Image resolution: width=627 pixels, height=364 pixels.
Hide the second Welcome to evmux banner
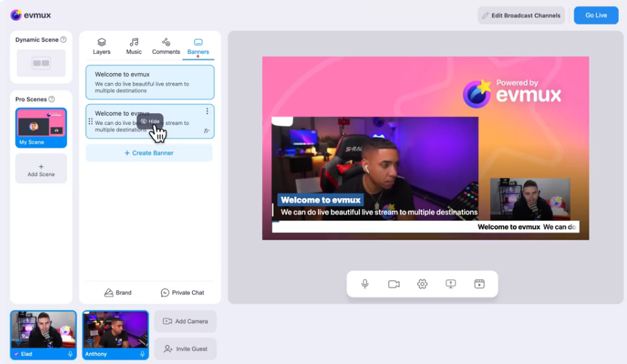pos(150,121)
